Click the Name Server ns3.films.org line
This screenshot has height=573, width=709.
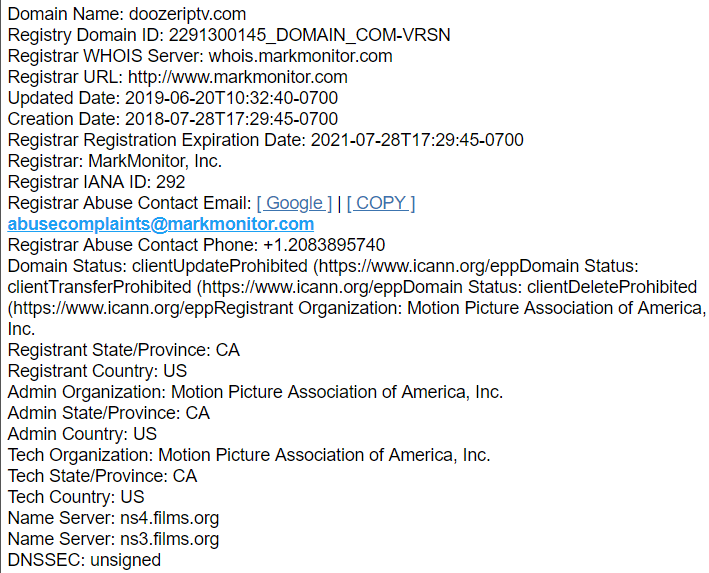113,539
